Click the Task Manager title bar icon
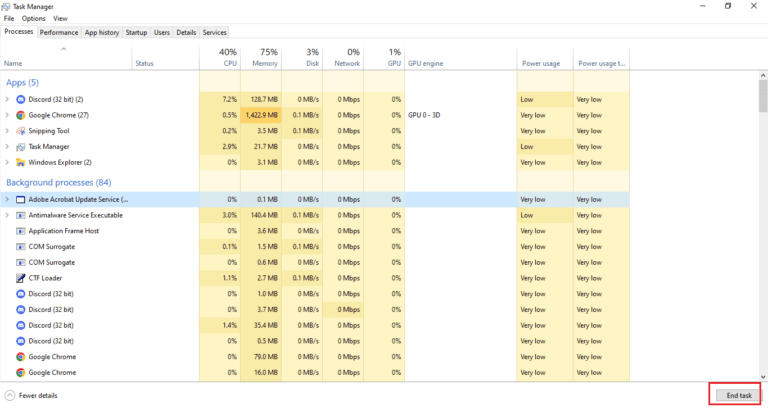The image size is (768, 408). click(6, 7)
